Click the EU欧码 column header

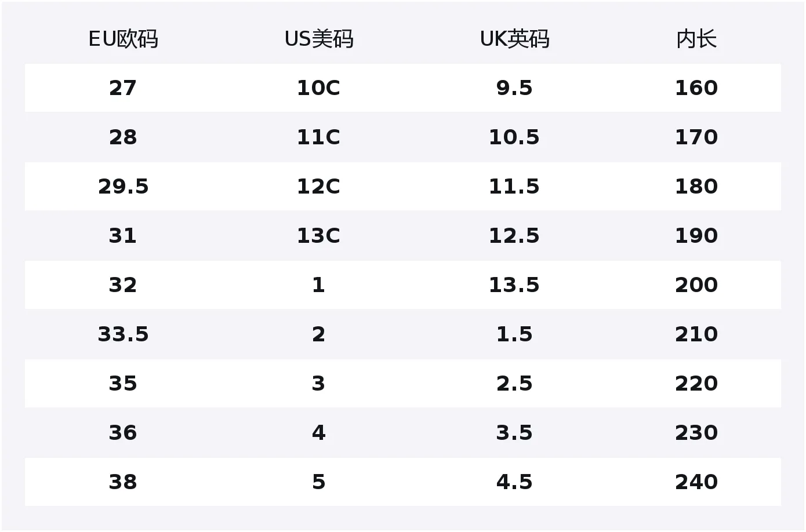[x=123, y=39]
